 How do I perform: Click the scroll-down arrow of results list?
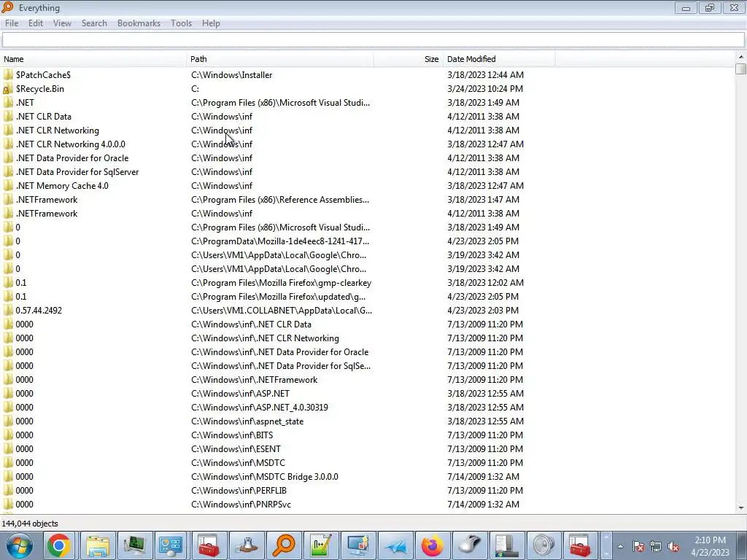(741, 507)
